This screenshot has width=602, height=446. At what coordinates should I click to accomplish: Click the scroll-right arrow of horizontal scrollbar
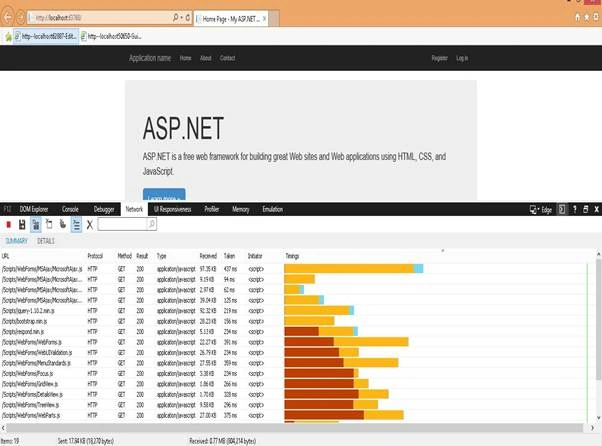592,428
